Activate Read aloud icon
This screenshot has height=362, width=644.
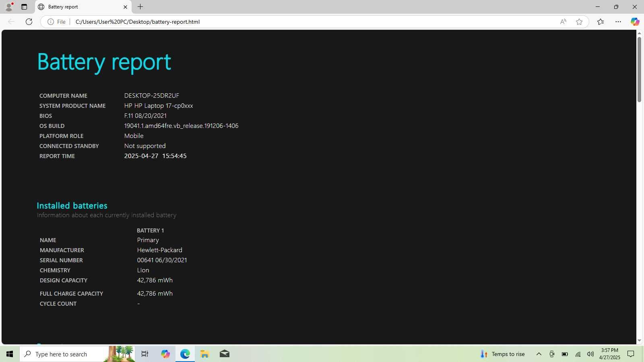(x=563, y=22)
